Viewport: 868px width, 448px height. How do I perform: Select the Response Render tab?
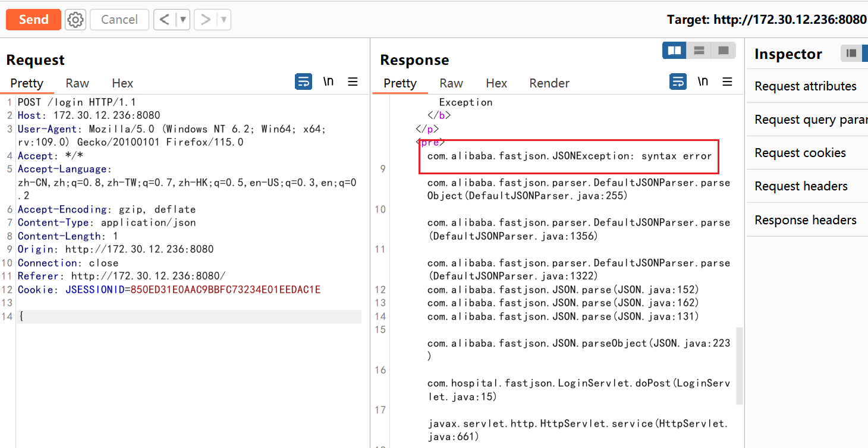[x=549, y=83]
